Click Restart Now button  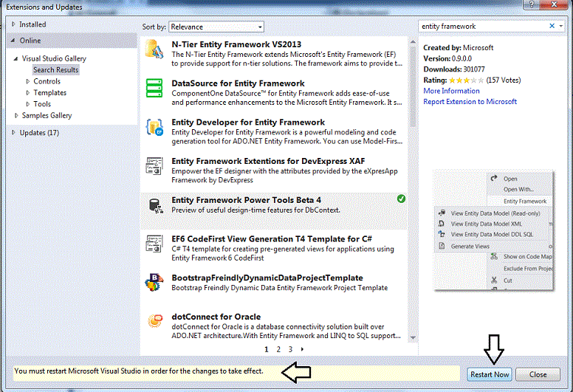490,374
